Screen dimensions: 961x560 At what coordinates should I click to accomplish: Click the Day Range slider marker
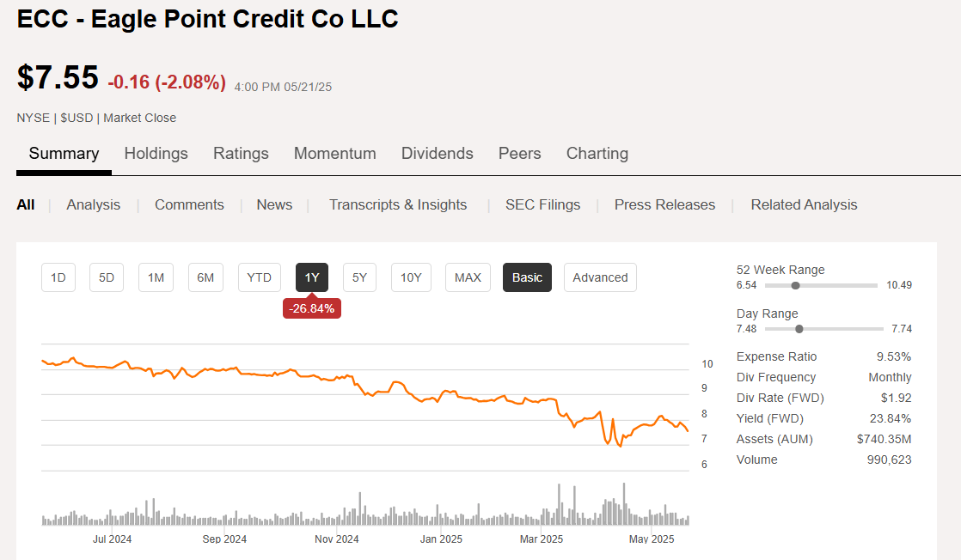(799, 329)
